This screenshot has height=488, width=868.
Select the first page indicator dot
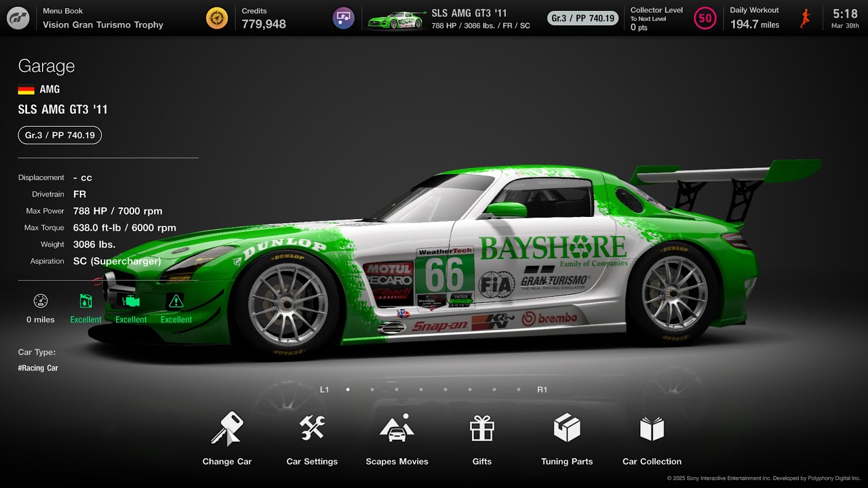point(348,390)
